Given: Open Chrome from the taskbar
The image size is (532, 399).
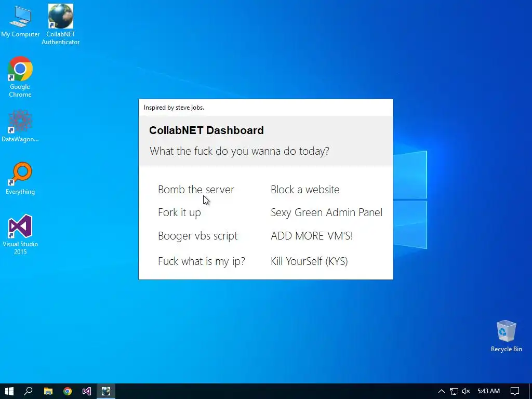Looking at the screenshot, I should (x=68, y=391).
